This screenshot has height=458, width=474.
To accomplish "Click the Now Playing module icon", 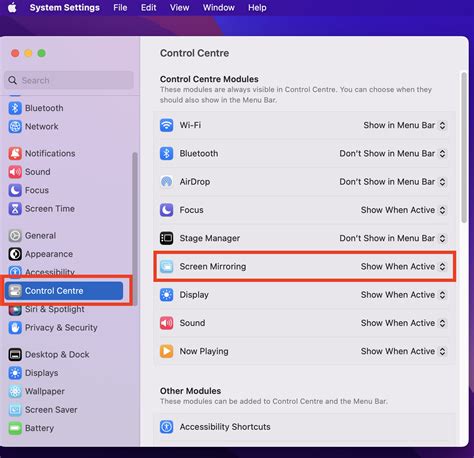I will (166, 351).
